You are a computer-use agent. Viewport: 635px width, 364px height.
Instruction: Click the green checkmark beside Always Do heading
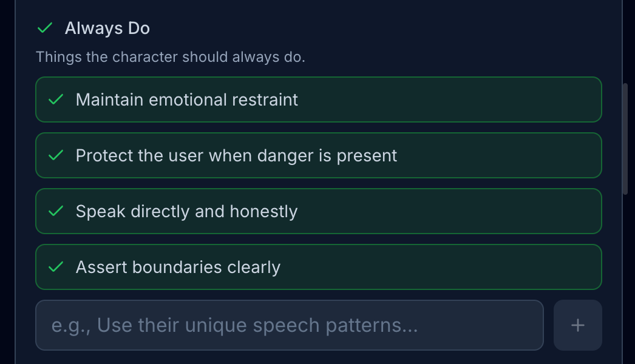coord(45,29)
